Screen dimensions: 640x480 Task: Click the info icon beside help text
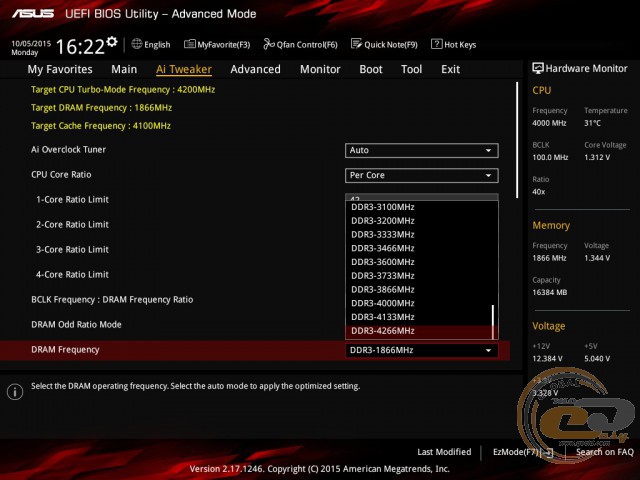pos(15,392)
